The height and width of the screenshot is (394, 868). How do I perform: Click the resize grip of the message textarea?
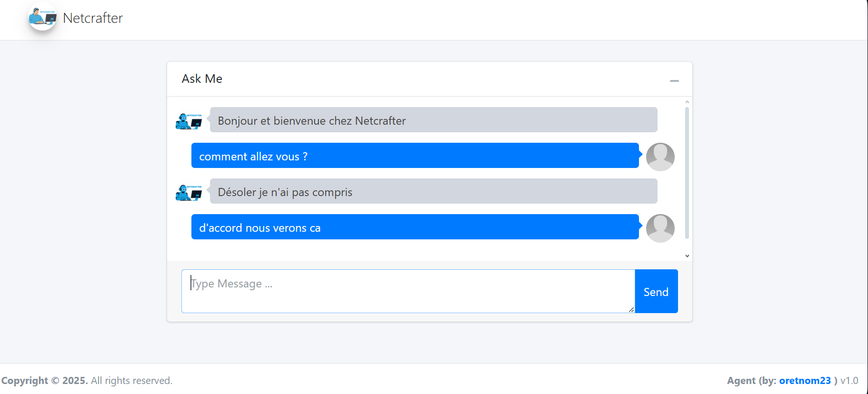pyautogui.click(x=631, y=310)
